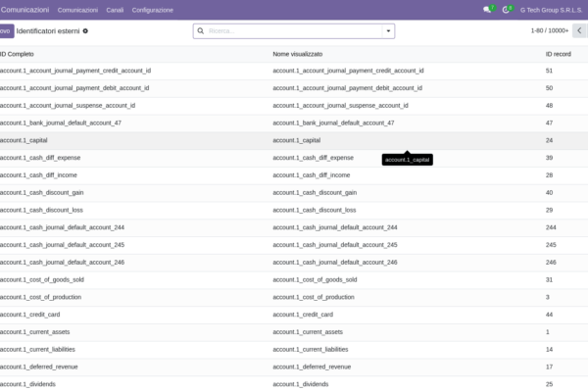
Task: Open the Comunicazioni app title
Action: click(x=24, y=10)
